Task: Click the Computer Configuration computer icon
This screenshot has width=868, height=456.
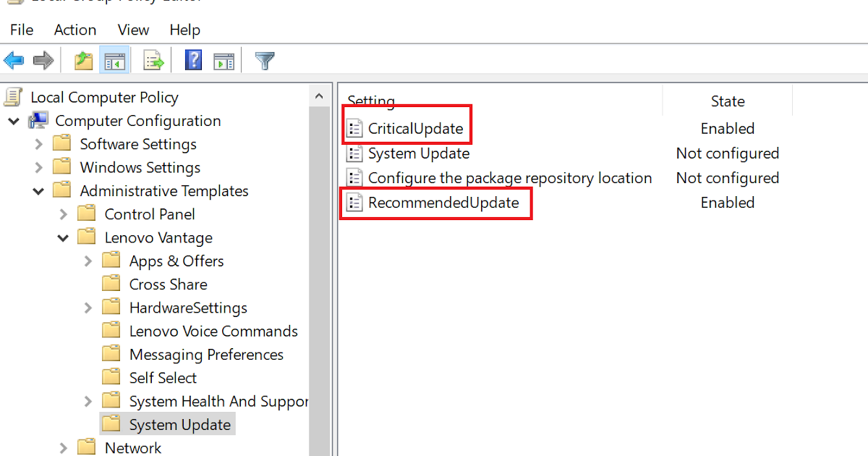Action: point(38,121)
